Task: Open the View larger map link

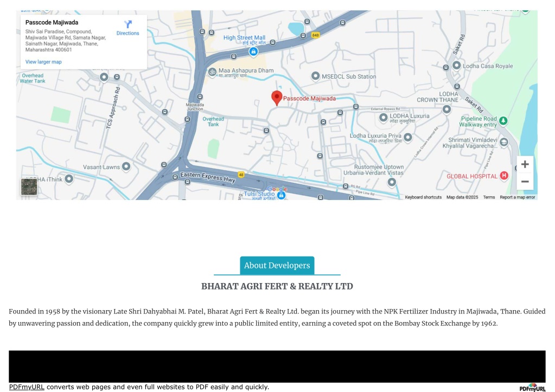Action: click(x=43, y=62)
